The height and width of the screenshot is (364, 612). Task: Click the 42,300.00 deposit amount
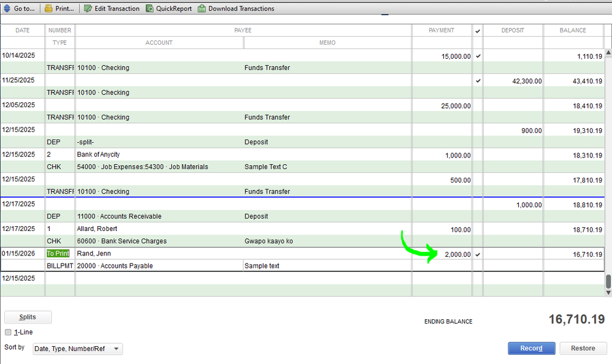(x=527, y=81)
